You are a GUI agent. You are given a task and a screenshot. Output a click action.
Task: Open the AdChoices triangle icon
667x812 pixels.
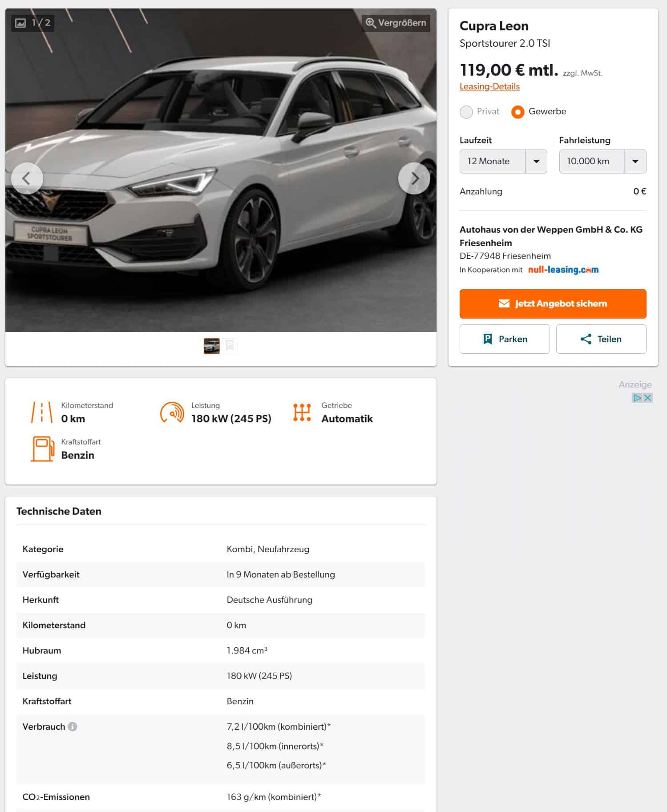(x=637, y=398)
